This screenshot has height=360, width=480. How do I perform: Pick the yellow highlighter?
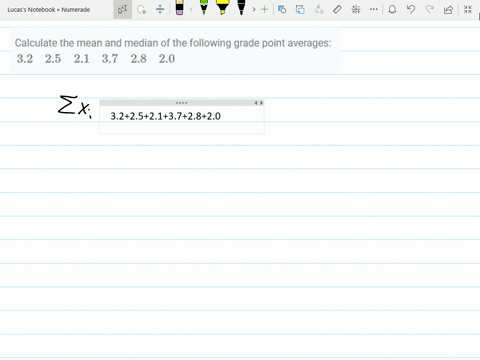(222, 8)
